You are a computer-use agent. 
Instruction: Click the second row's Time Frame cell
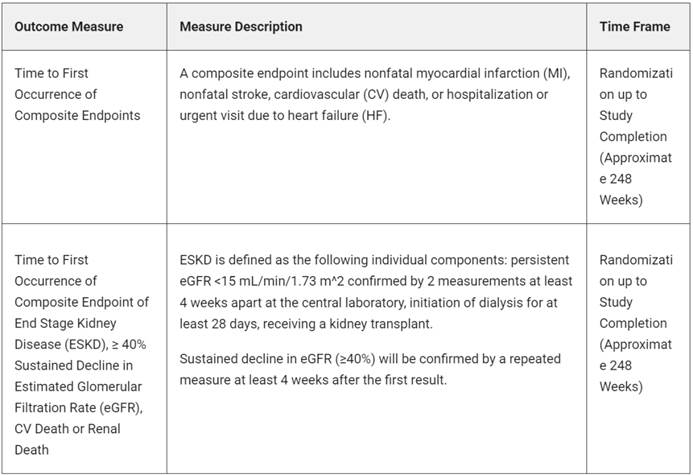tap(636, 323)
